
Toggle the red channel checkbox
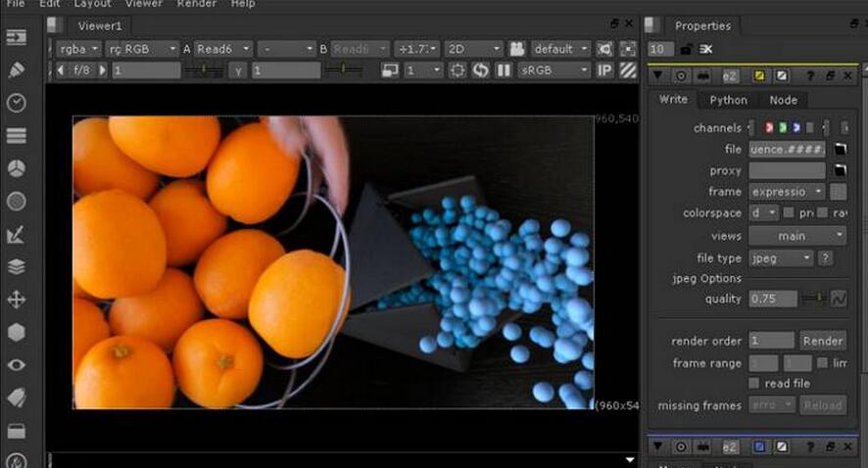point(769,128)
